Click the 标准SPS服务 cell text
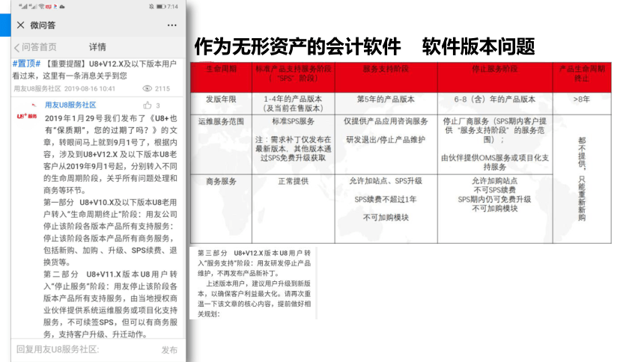Viewport: 644px width, 362px height. [x=294, y=121]
